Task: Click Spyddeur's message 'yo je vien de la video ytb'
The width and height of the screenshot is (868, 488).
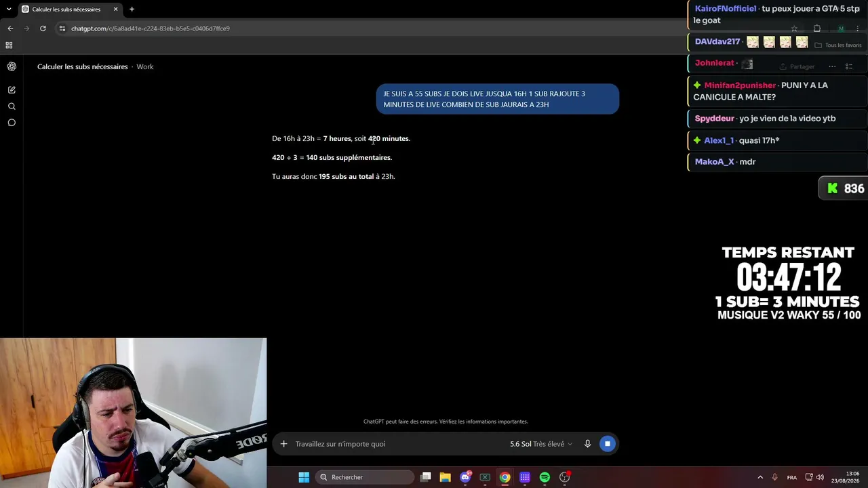Action: click(x=778, y=119)
